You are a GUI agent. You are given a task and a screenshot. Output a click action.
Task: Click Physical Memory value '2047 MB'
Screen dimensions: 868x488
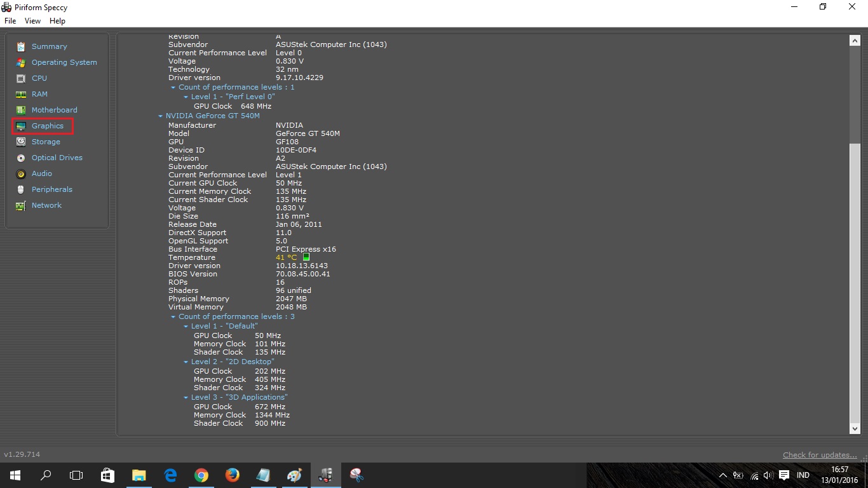[x=291, y=299]
